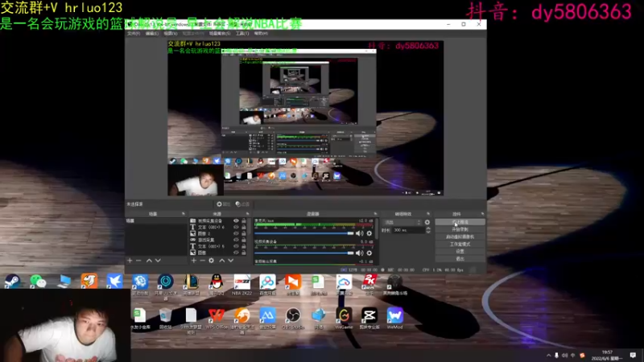Enable Studio Mode in OBS controls
Viewport: 644px width, 362px height.
[460, 245]
